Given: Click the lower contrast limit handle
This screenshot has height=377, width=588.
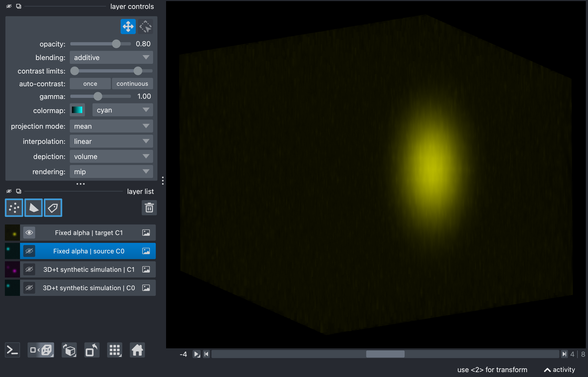Looking at the screenshot, I should point(75,71).
